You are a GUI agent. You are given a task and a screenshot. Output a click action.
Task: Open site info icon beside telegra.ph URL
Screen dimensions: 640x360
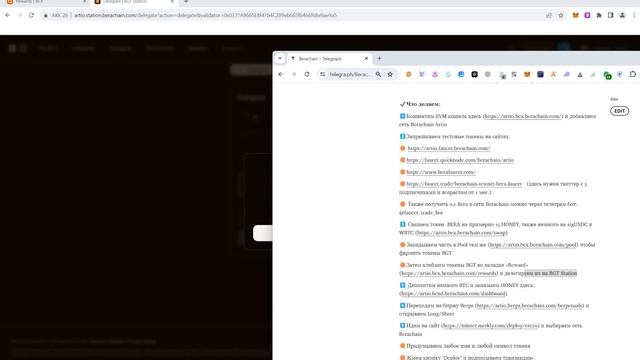click(x=322, y=74)
